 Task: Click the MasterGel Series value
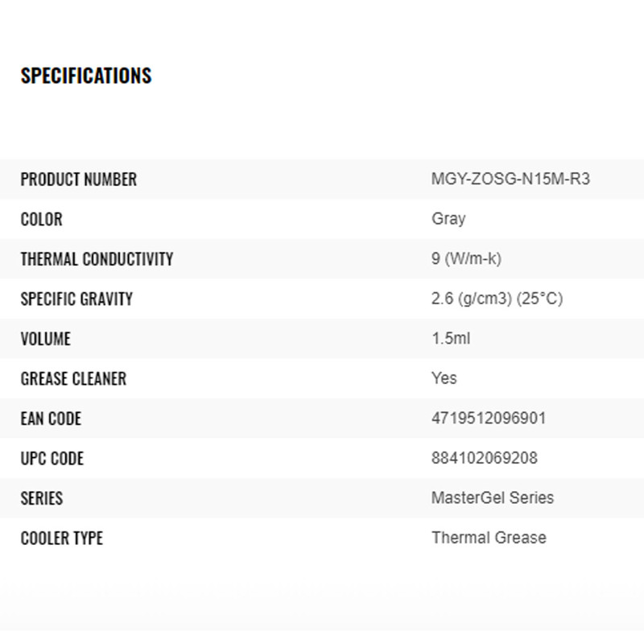(x=493, y=497)
